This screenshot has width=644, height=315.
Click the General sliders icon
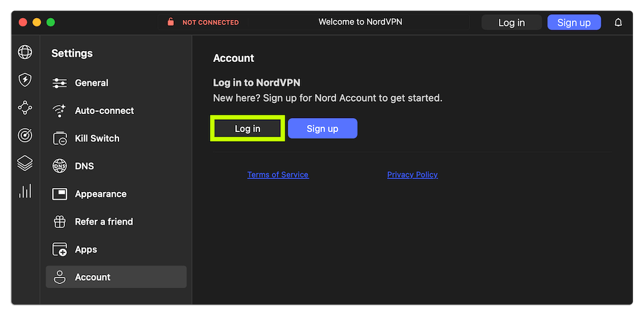click(59, 83)
